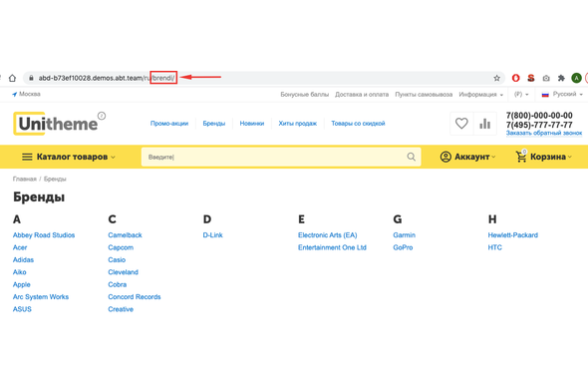Open the Garmin brand link
588x390 pixels.
tap(405, 235)
